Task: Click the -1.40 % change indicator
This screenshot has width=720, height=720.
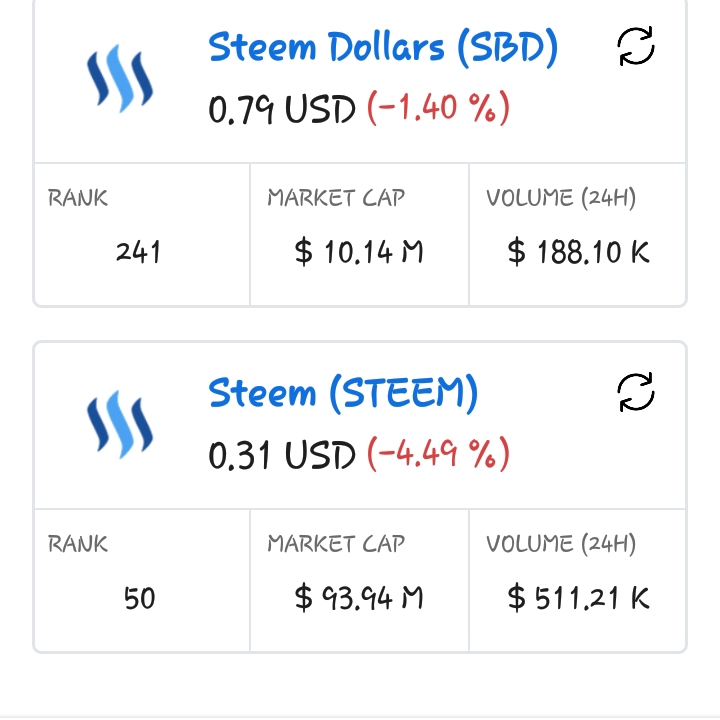Action: pyautogui.click(x=439, y=108)
